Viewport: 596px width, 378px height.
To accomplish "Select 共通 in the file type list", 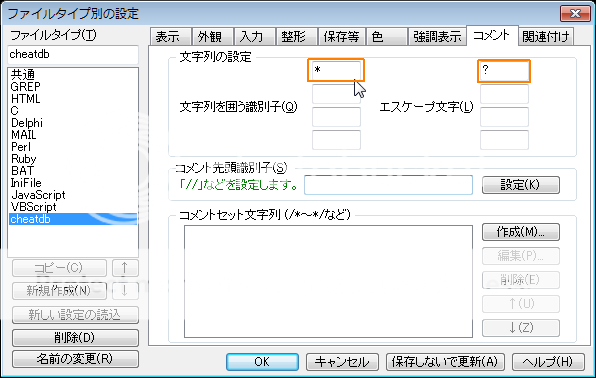I will (x=73, y=74).
